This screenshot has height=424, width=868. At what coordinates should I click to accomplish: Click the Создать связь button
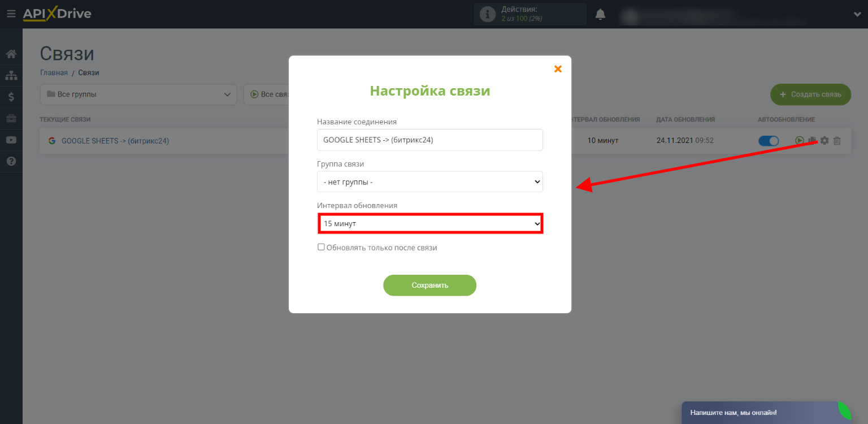(810, 94)
